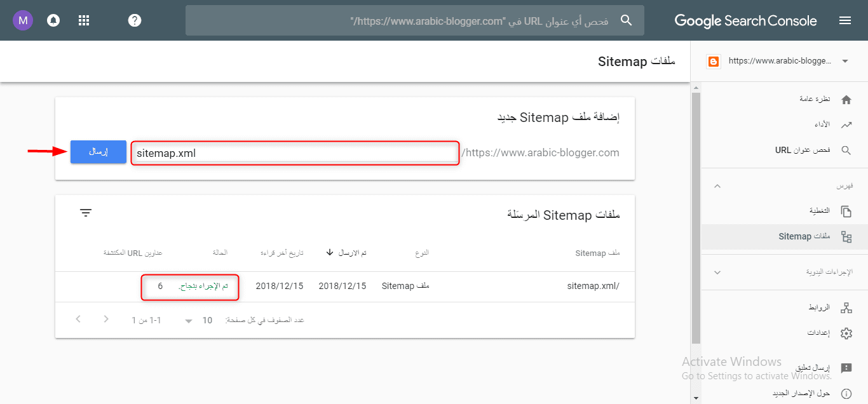
Task: Click the النوع column header
Action: click(x=422, y=253)
